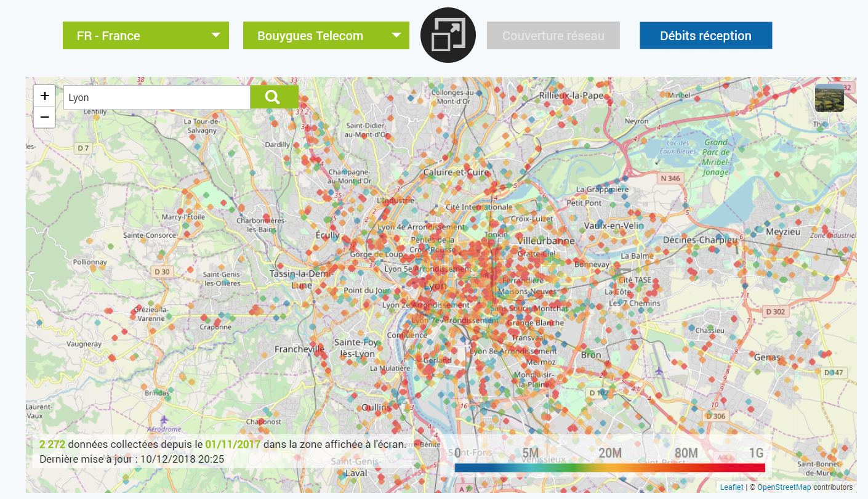Click the Confluence map label
This screenshot has width=868, height=499.
click(x=407, y=335)
